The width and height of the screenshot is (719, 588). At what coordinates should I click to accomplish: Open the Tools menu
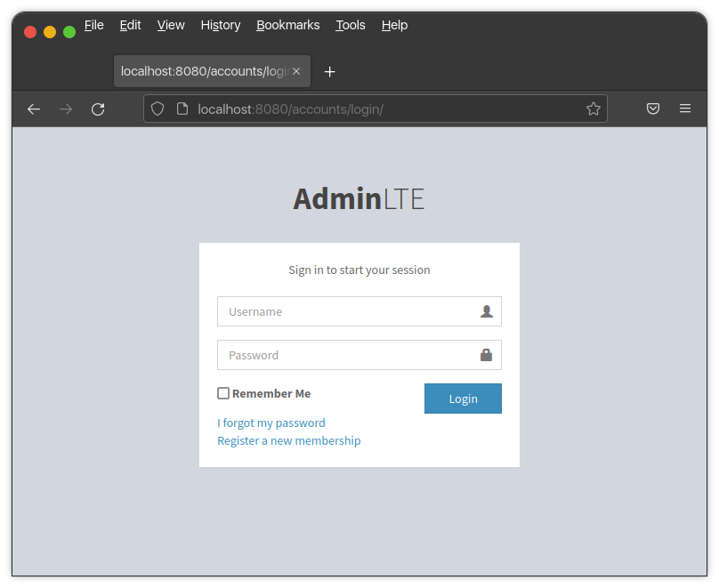[351, 25]
